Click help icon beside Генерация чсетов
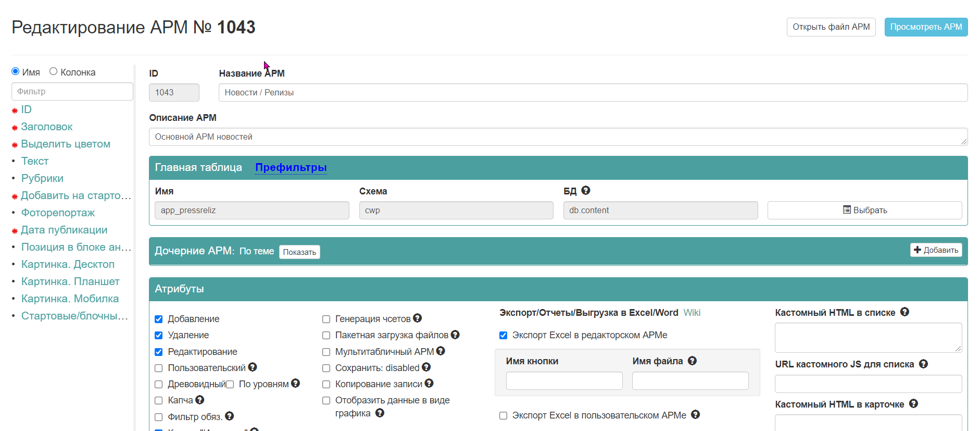This screenshot has width=980, height=431. point(418,318)
